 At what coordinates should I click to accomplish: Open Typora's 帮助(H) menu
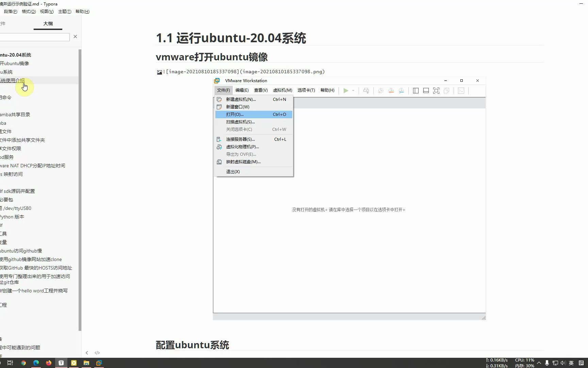pyautogui.click(x=82, y=12)
